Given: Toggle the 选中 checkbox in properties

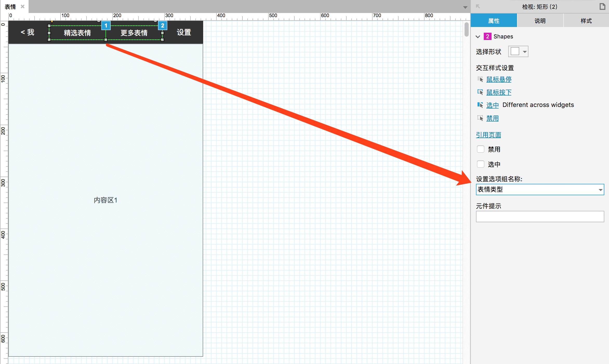Looking at the screenshot, I should click(x=480, y=164).
